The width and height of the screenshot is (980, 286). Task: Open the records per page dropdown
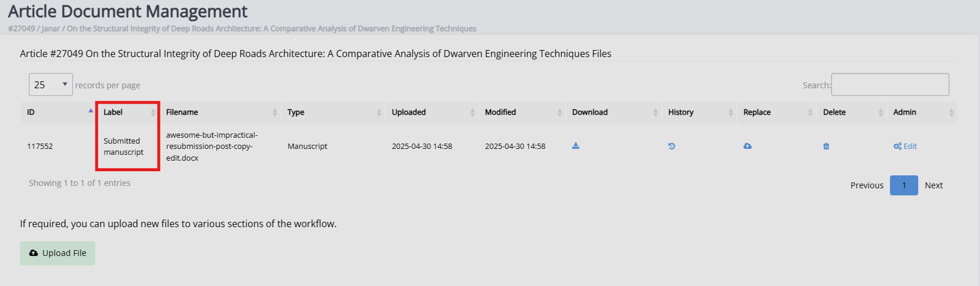coord(51,85)
